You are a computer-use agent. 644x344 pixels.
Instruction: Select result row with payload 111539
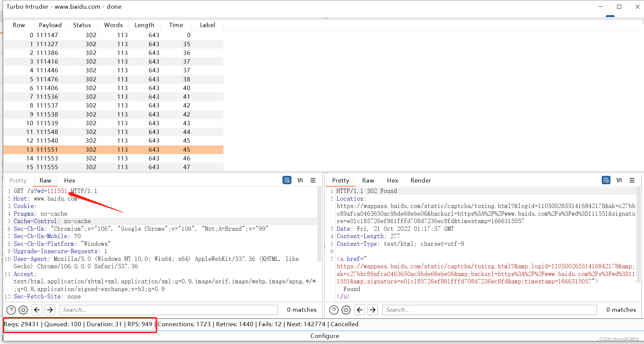[113, 123]
